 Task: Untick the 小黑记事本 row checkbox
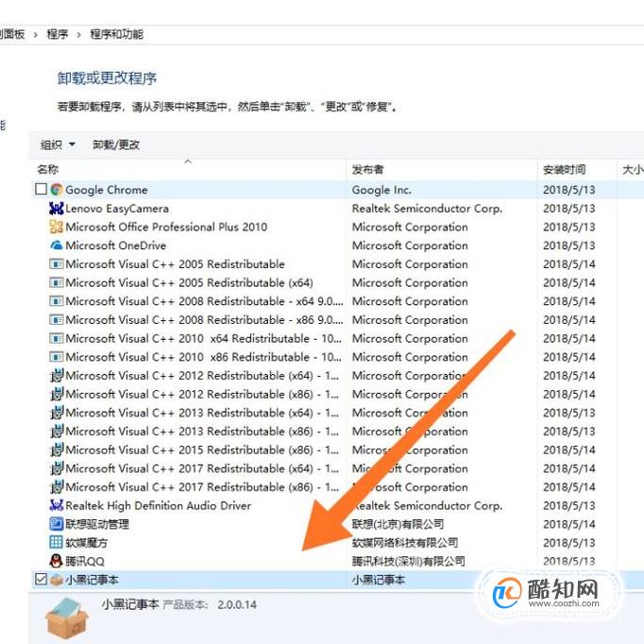tap(41, 579)
